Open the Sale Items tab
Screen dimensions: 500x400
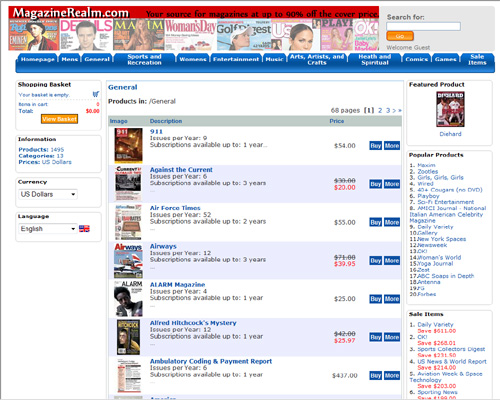click(477, 59)
